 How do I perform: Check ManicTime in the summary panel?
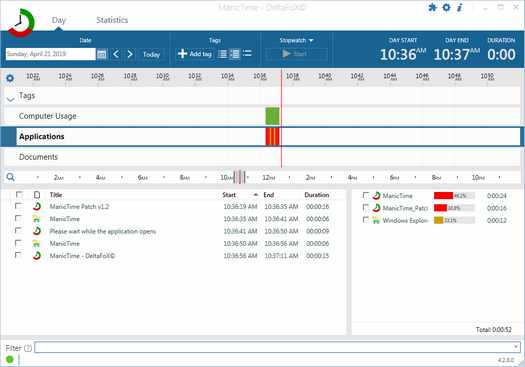(x=366, y=195)
